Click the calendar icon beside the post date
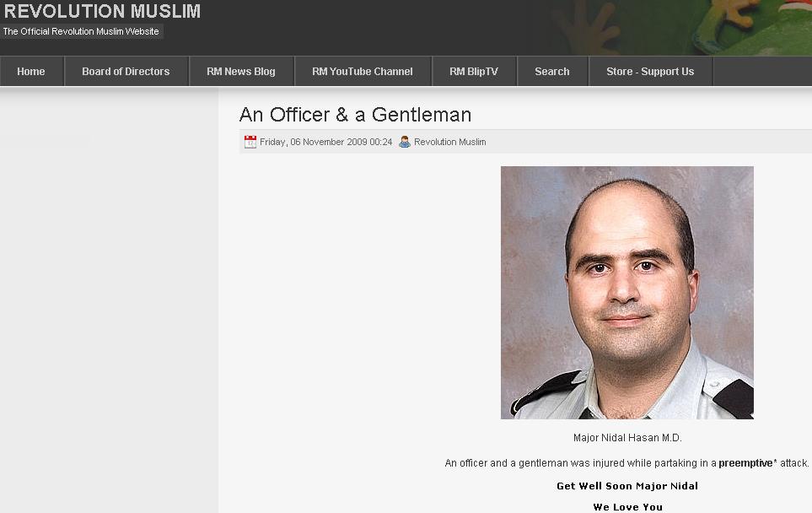 click(x=250, y=142)
